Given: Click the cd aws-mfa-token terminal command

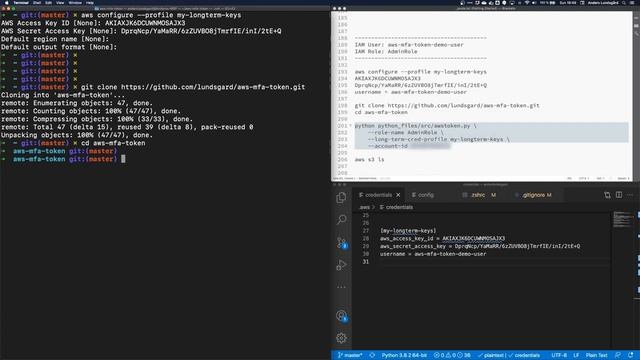Looking at the screenshot, I should tap(113, 143).
